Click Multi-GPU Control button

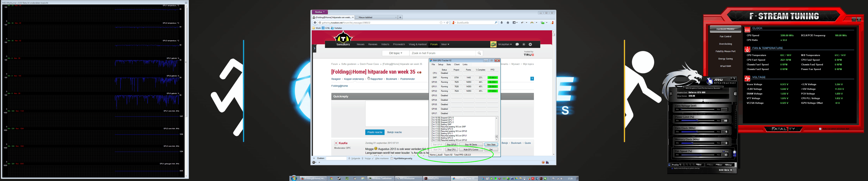pos(471,149)
